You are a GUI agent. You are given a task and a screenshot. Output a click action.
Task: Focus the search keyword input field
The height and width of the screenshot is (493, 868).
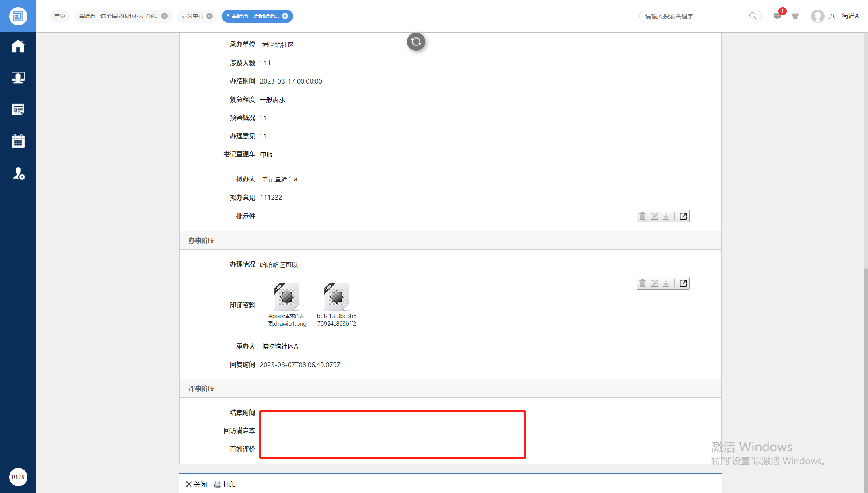pyautogui.click(x=693, y=16)
